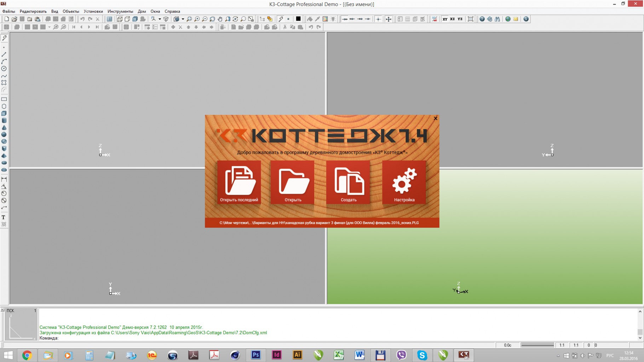The image size is (644, 362).
Task: Toggle the four-viewport layout button
Action: click(109, 19)
